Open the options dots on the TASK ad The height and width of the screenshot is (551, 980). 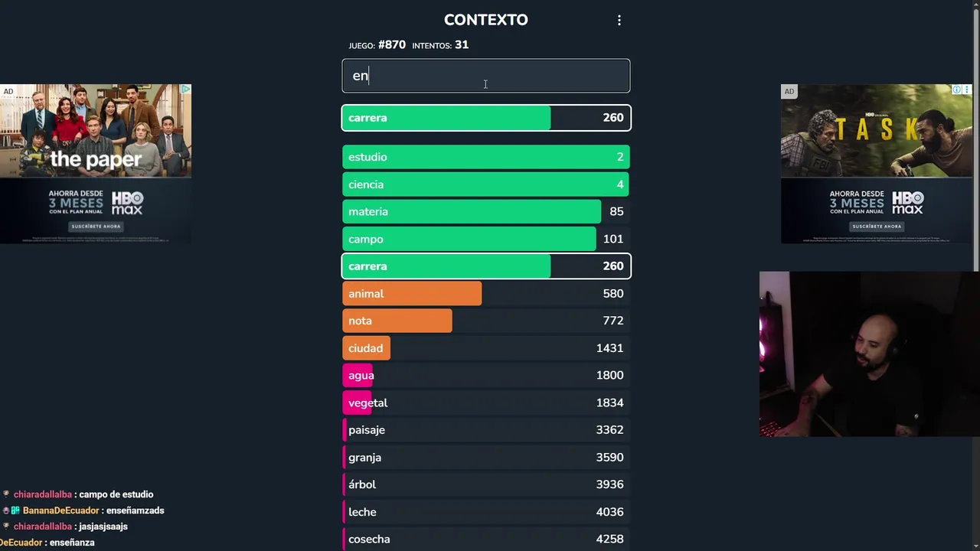point(967,90)
